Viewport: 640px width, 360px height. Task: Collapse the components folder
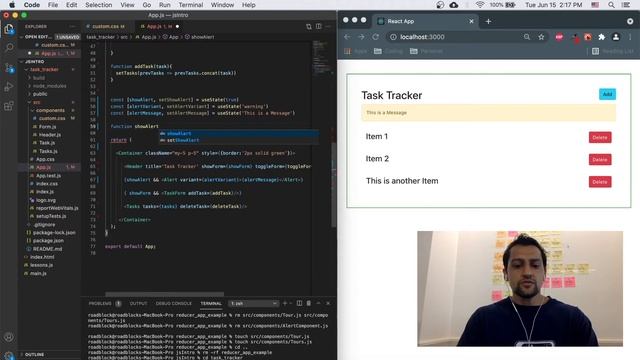coord(51,110)
